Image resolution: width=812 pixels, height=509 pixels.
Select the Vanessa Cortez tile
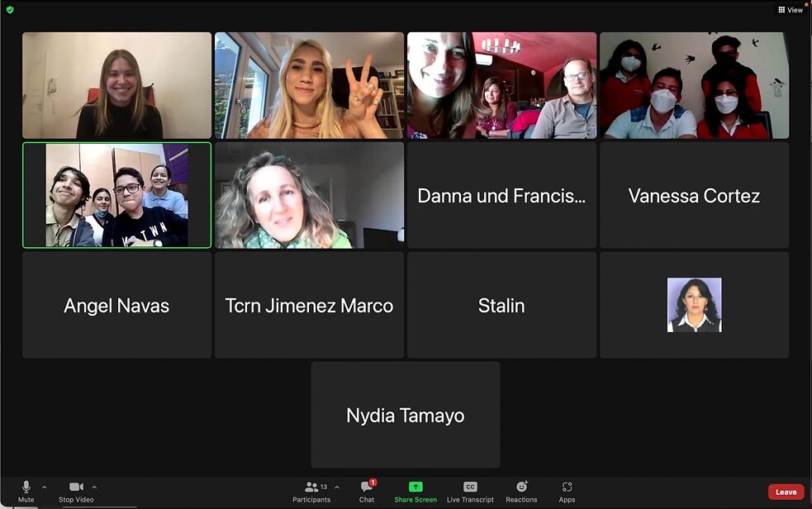[694, 196]
